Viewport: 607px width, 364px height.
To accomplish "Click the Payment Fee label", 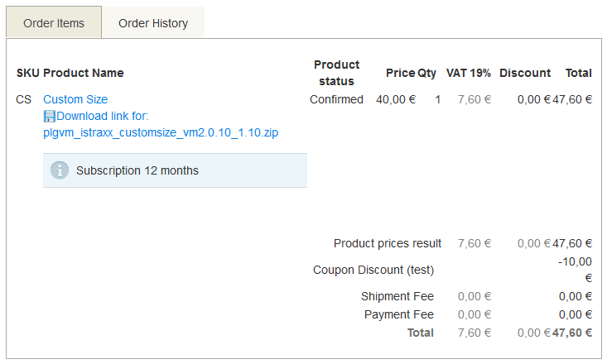I will [x=398, y=314].
